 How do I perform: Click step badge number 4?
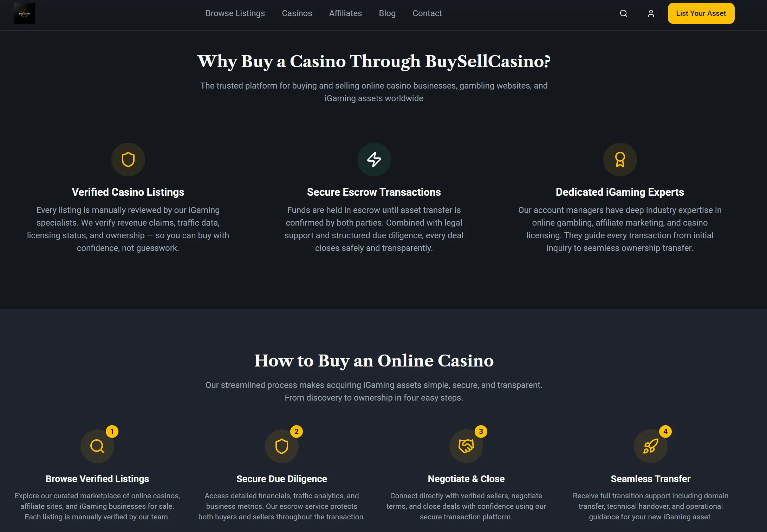[x=665, y=432]
